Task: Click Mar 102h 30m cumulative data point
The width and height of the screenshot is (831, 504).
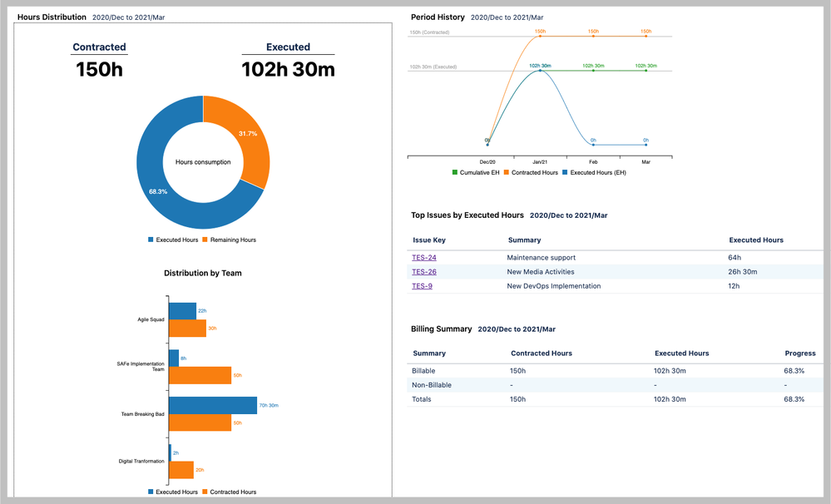Action: click(646, 71)
